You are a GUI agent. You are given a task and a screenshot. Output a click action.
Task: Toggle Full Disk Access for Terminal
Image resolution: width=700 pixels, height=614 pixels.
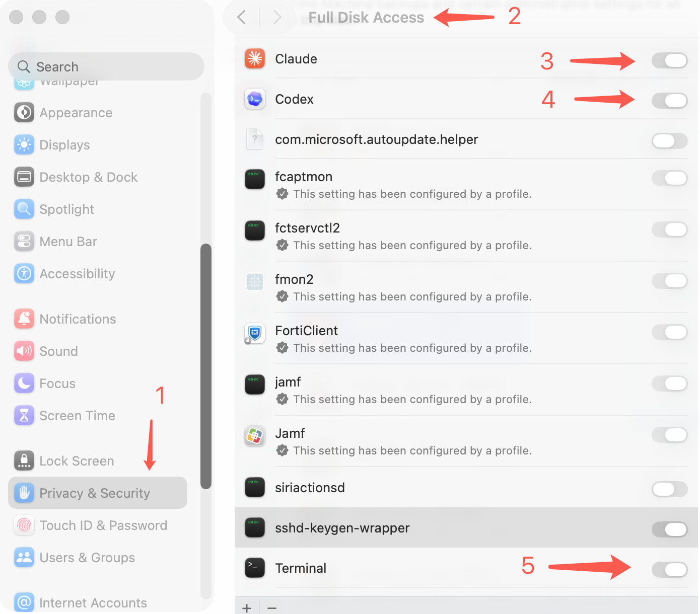pos(669,570)
